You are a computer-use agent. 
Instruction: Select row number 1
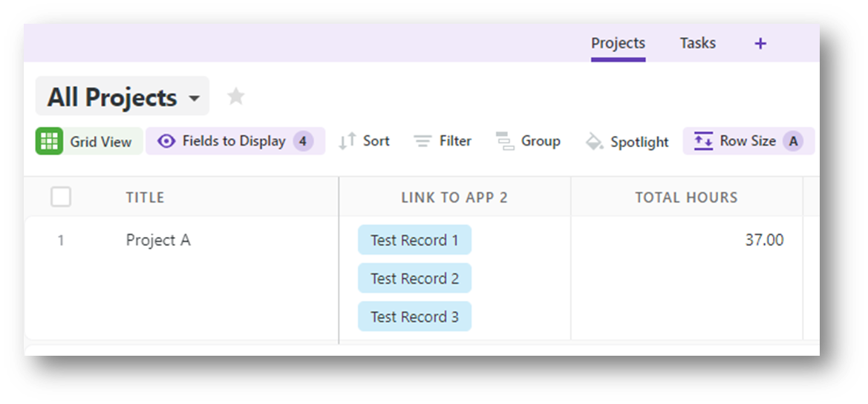(x=61, y=241)
